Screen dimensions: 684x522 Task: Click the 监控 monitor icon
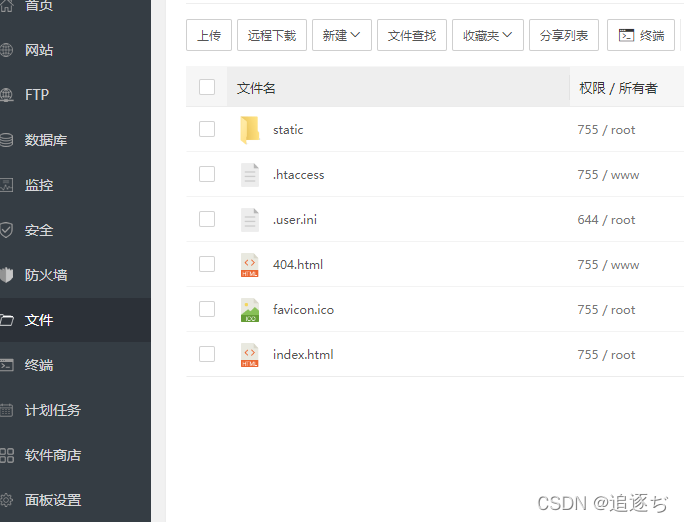pos(6,185)
